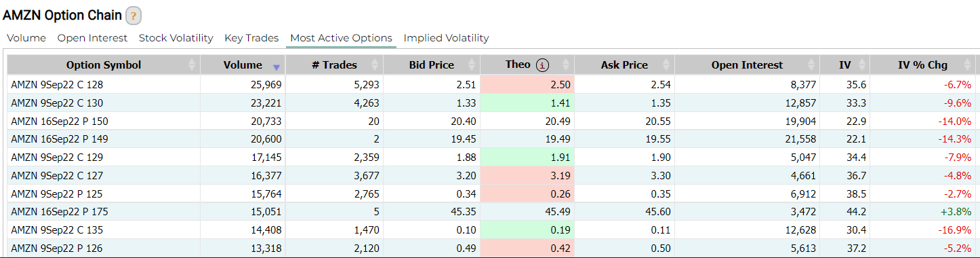Open the Stock Volatility tab
This screenshot has height=258, width=980.
click(176, 38)
